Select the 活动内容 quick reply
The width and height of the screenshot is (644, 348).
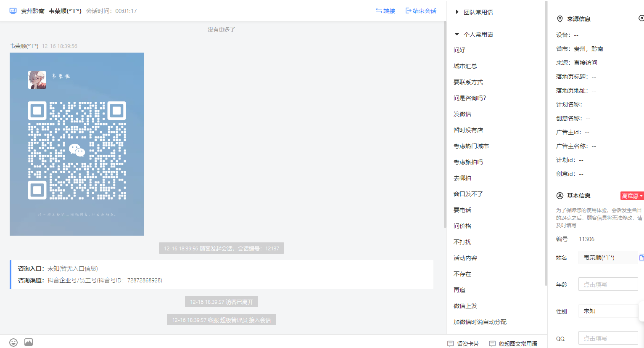tap(465, 258)
